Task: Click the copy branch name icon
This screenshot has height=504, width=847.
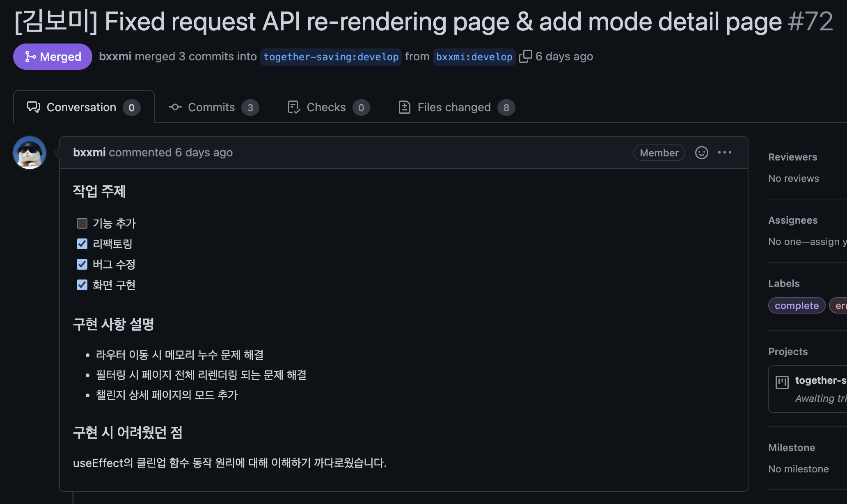Action: 525,56
